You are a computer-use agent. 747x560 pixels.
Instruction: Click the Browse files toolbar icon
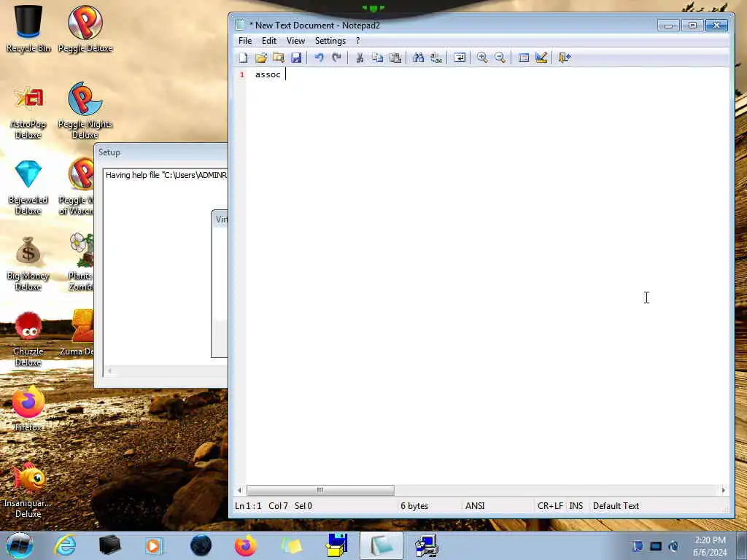pyautogui.click(x=279, y=58)
